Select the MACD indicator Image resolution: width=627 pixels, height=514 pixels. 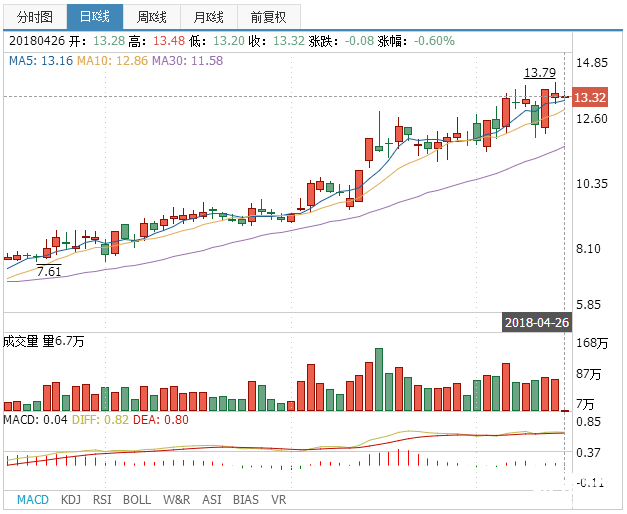(x=33, y=500)
